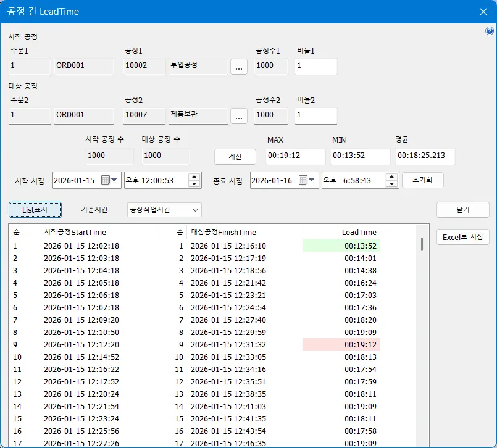The width and height of the screenshot is (497, 448).
Task: Click the LeadTime column header
Action: 341,233
